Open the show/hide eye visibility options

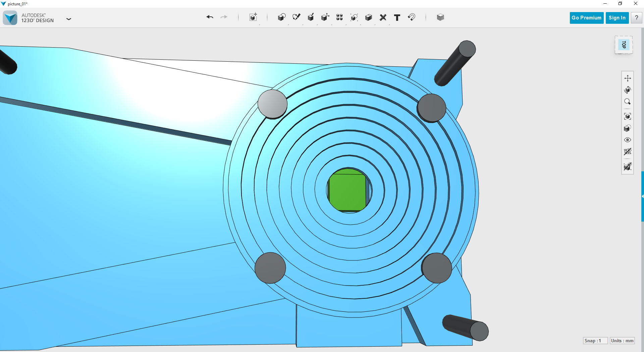coord(628,140)
